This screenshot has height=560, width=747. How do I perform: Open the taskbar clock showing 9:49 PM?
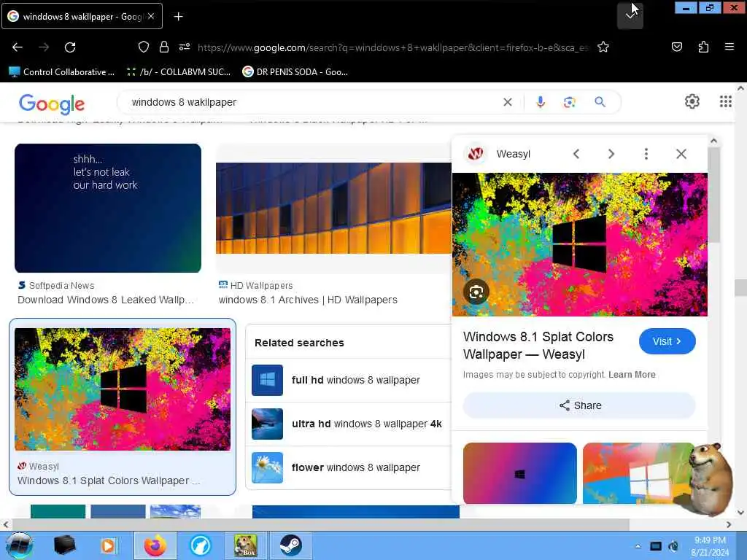[x=710, y=546]
